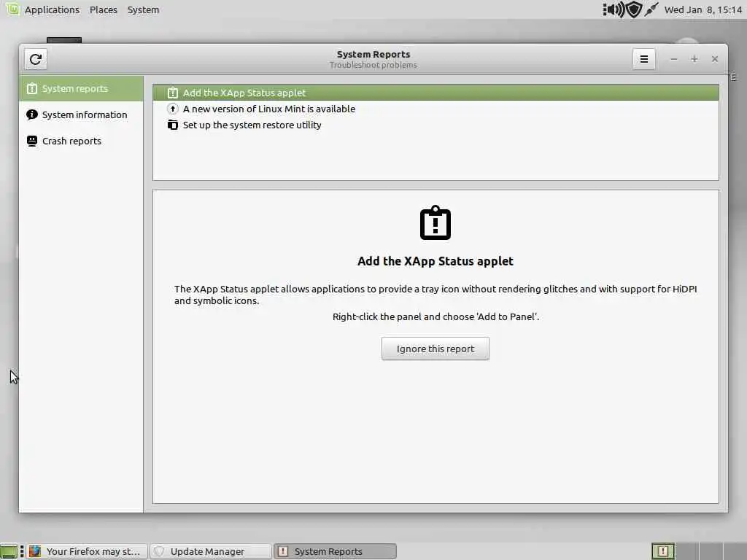
Task: Click the clipboard icon beside the XApp Status applet row
Action: point(172,93)
